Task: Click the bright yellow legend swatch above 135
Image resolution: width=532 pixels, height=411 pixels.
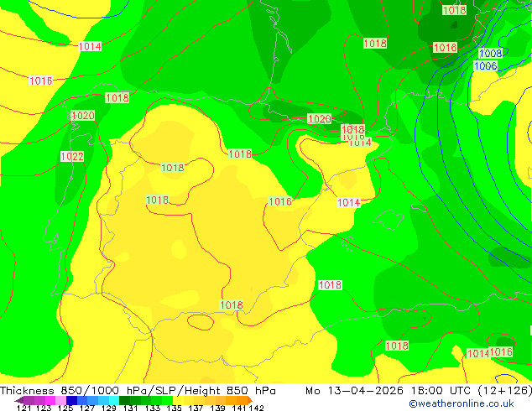Action: [x=179, y=400]
